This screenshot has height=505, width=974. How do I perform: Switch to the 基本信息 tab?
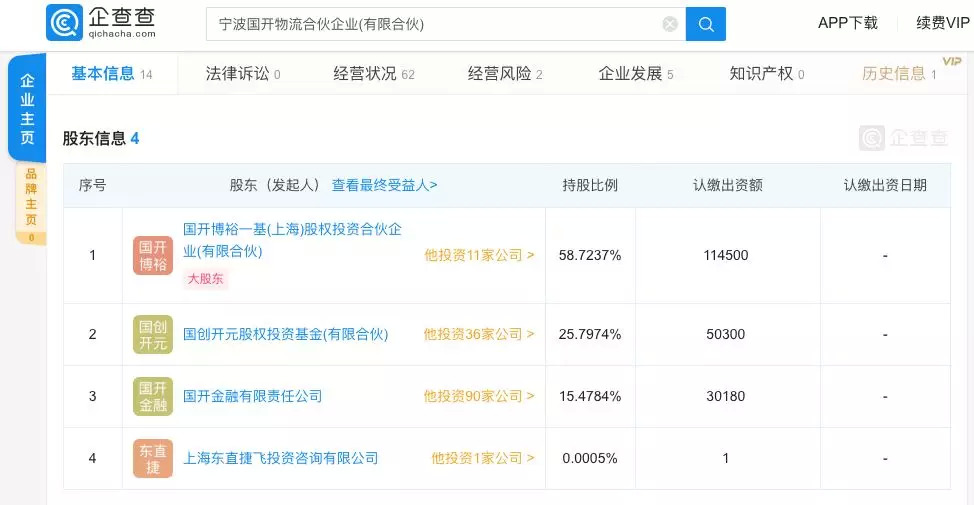[112, 74]
